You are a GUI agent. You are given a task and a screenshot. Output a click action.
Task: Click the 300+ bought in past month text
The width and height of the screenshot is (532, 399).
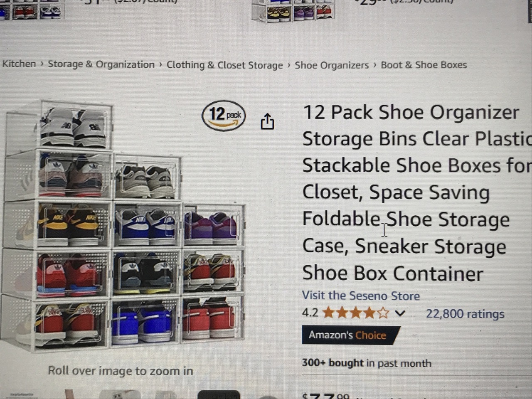(x=367, y=363)
